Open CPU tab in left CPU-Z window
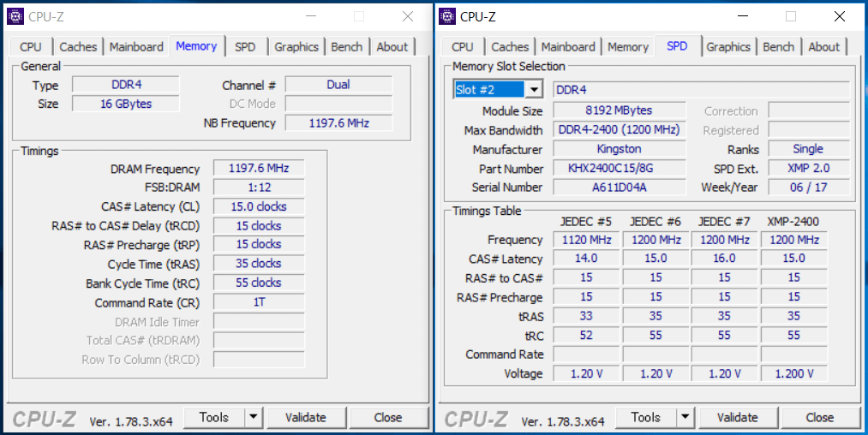This screenshot has width=868, height=435. (x=31, y=47)
